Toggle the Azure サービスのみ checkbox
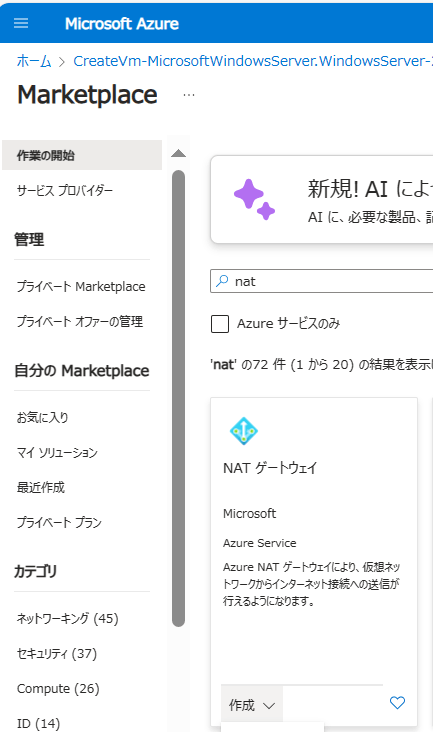 (220, 324)
